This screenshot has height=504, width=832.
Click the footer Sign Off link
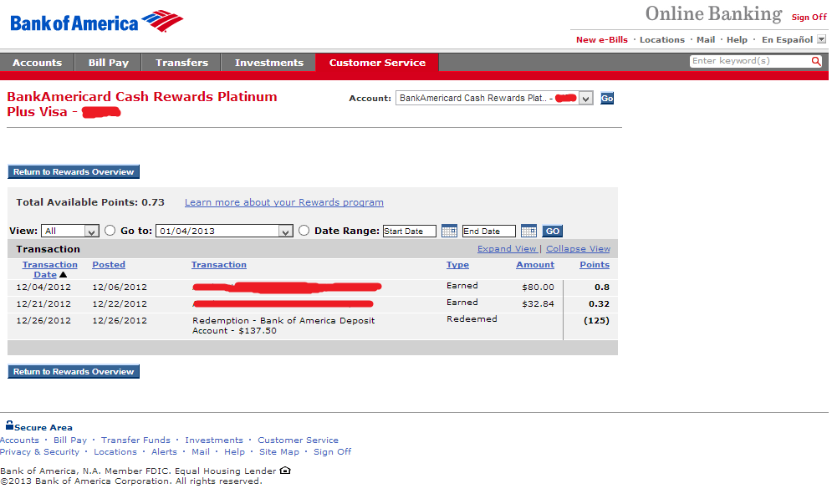tap(332, 451)
